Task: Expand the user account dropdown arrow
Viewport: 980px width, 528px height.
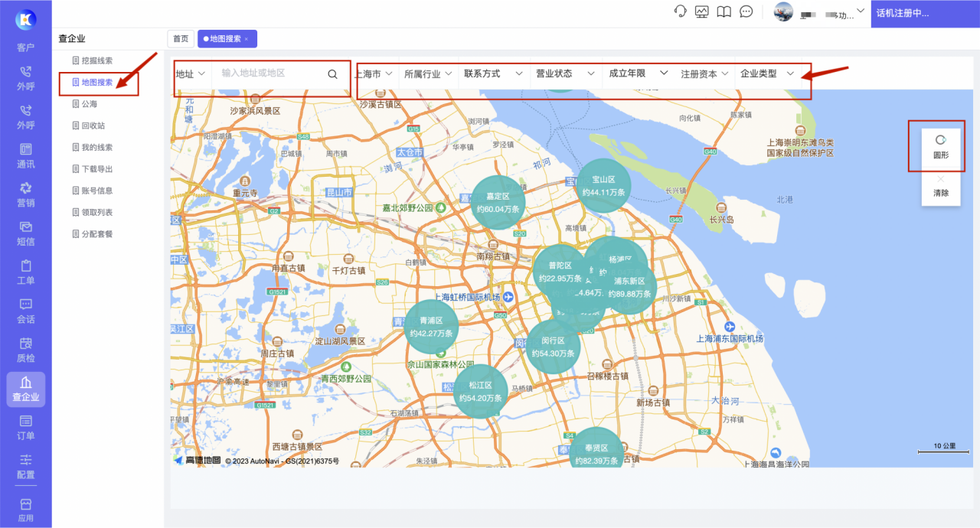Action: coord(861,11)
